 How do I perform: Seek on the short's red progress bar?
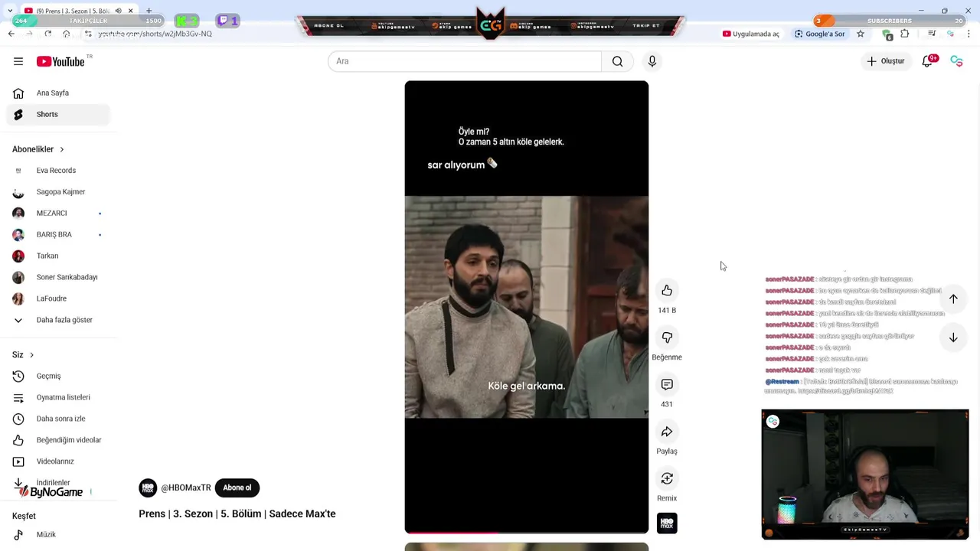[527, 532]
